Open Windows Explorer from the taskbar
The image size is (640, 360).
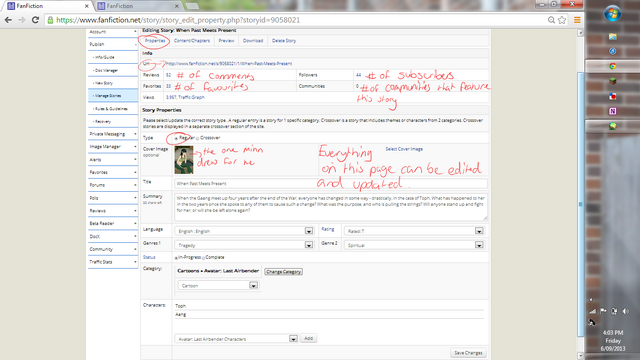tap(613, 37)
